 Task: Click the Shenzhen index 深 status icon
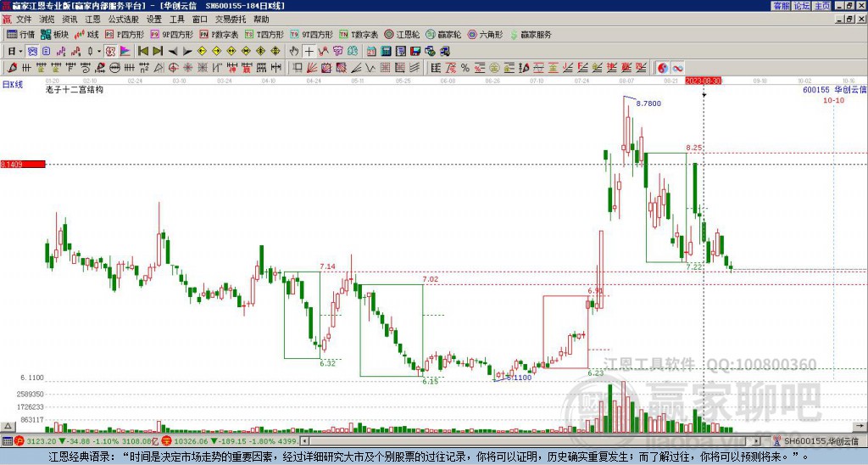coord(167,441)
